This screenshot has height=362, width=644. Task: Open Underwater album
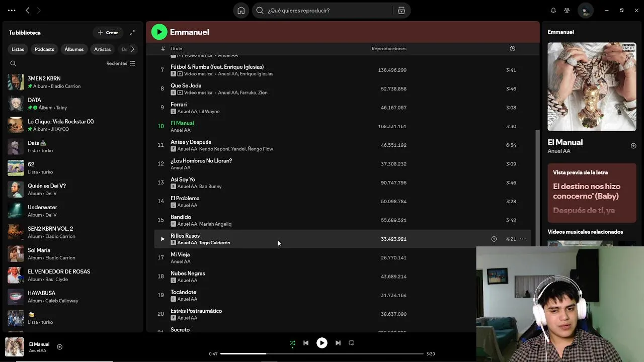[73, 211]
